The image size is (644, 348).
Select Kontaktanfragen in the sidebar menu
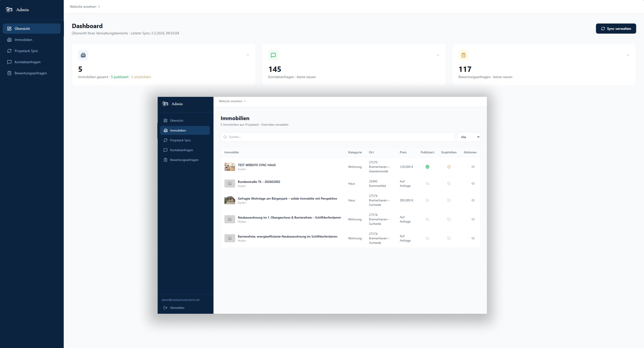(x=181, y=150)
